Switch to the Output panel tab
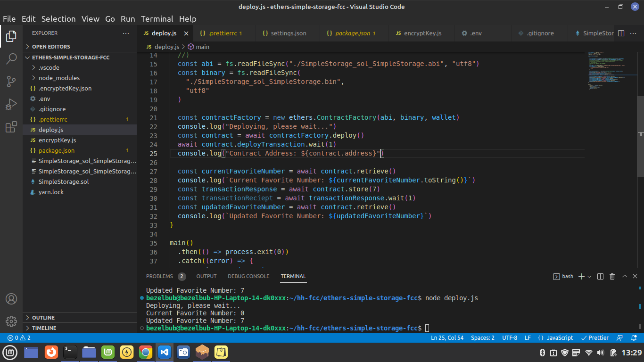Image resolution: width=644 pixels, height=362 pixels. [x=206, y=276]
